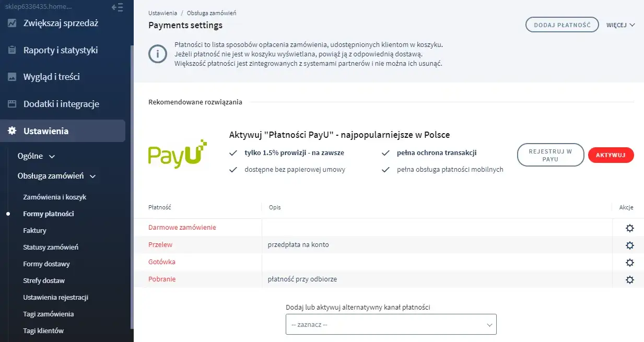Image resolution: width=644 pixels, height=342 pixels.
Task: Click the Raporty i statystyki clipboard icon
Action: (12, 50)
